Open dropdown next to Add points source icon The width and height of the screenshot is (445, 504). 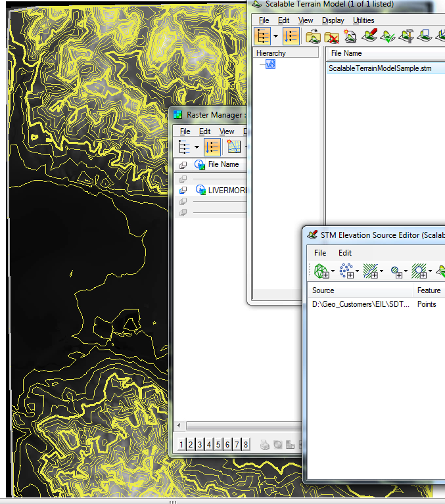point(357,271)
